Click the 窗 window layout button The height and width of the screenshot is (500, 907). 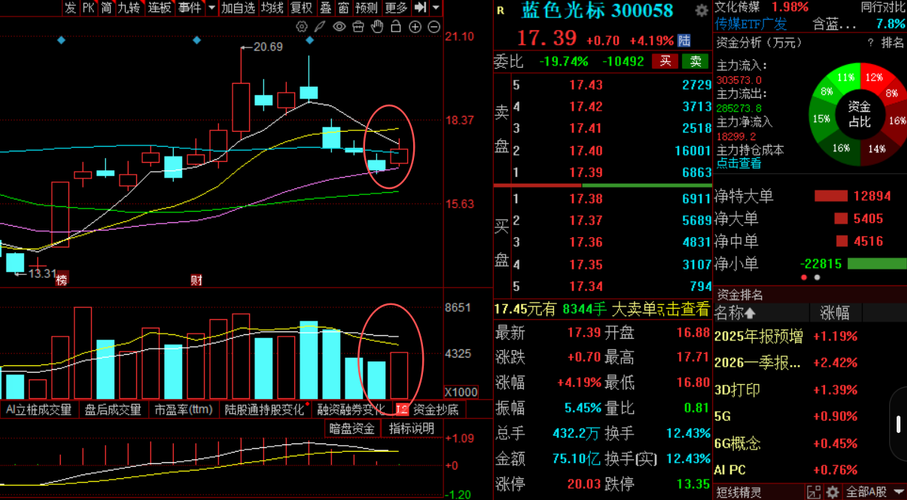[x=344, y=8]
